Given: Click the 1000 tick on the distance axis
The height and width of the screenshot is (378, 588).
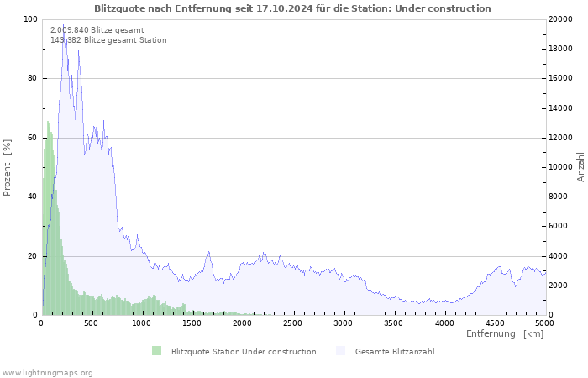Looking at the screenshot, I should pyautogui.click(x=142, y=323).
